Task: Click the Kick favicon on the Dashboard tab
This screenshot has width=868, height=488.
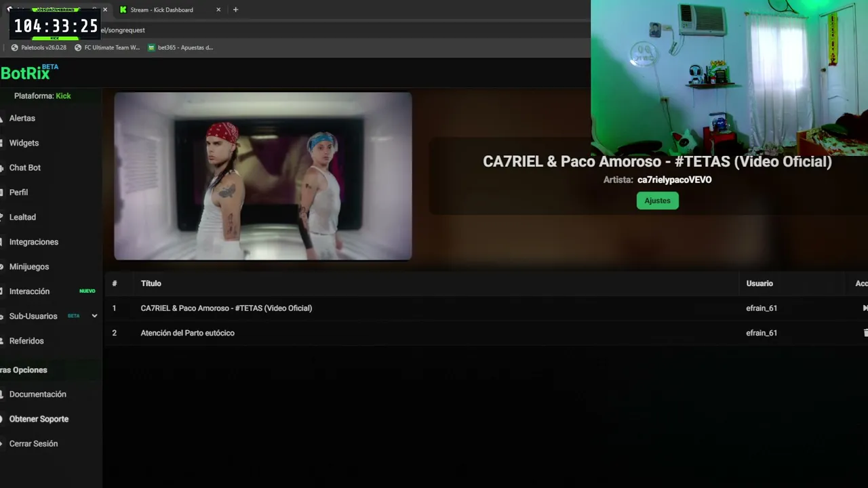Action: click(123, 9)
